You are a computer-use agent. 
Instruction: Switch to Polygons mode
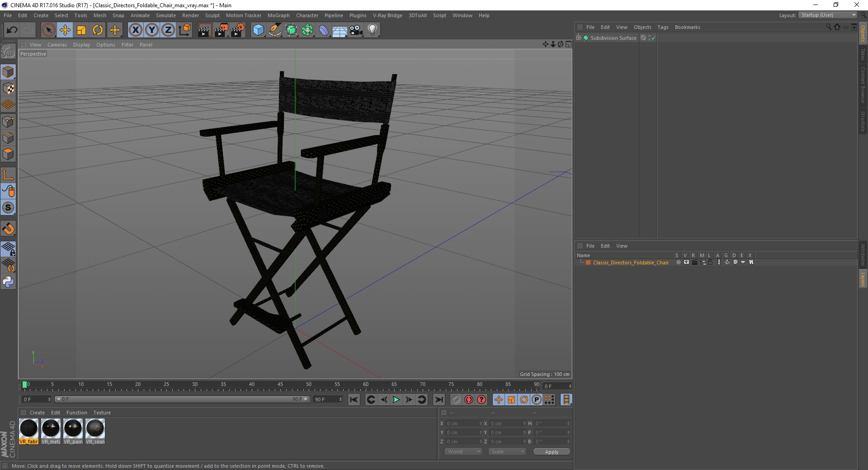(8, 154)
